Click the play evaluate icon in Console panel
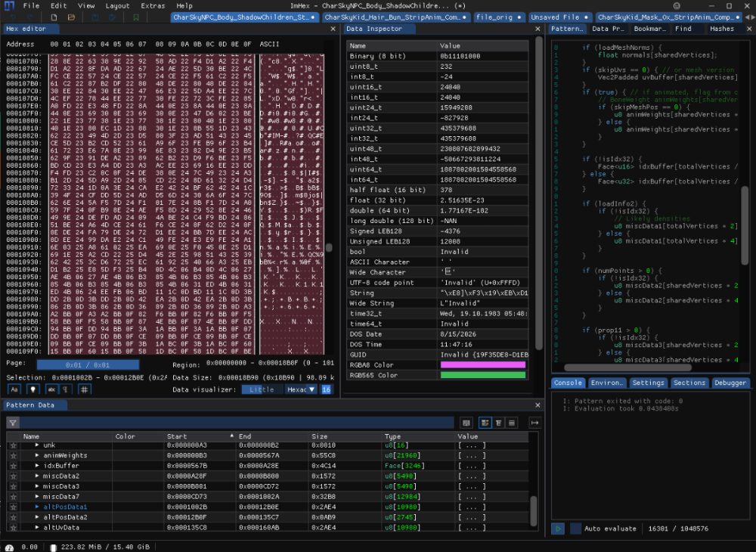This screenshot has width=756, height=552. point(558,529)
